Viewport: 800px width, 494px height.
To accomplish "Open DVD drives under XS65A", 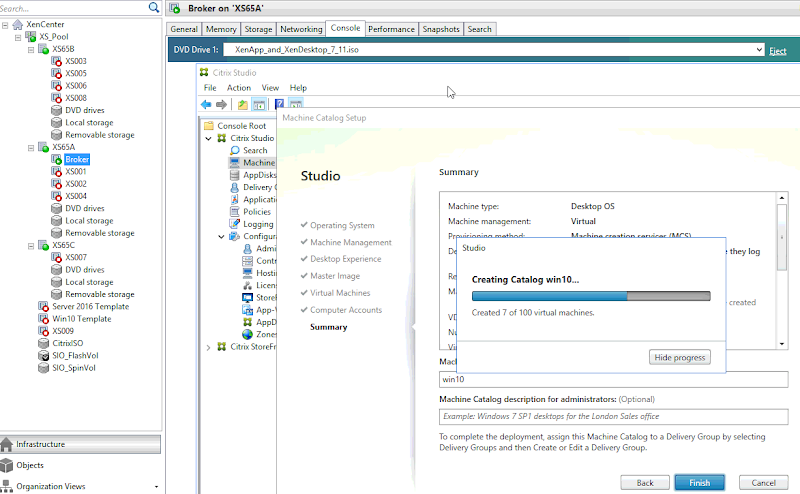I will [x=85, y=208].
